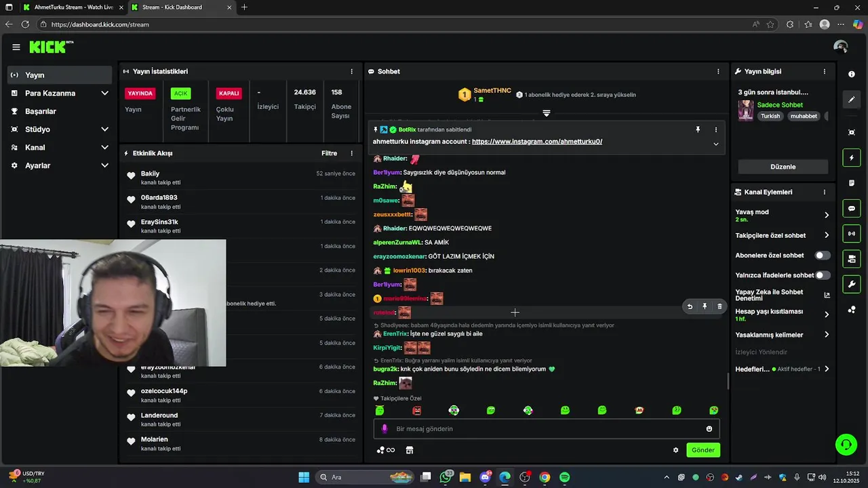Image resolution: width=868 pixels, height=488 pixels.
Task: Toggle Yalnızca ifadelerle sohbet switch
Action: [x=822, y=275]
